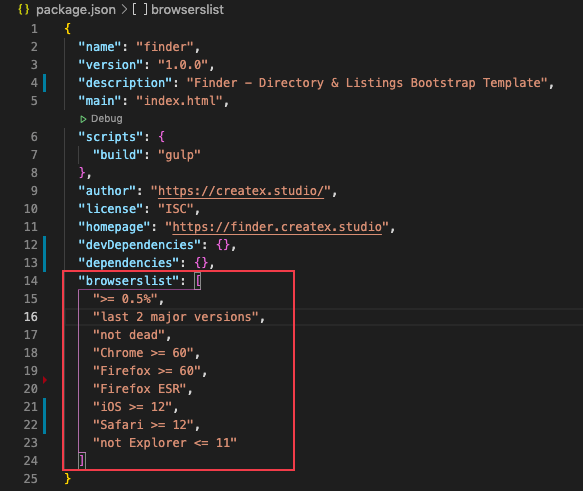
Task: Open the browserslist breadcrumb item
Action: [x=187, y=10]
